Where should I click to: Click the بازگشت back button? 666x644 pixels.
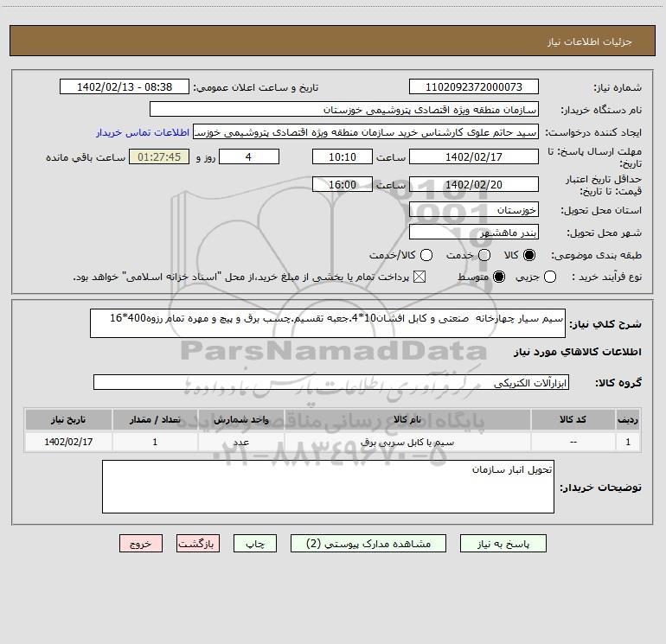198,544
